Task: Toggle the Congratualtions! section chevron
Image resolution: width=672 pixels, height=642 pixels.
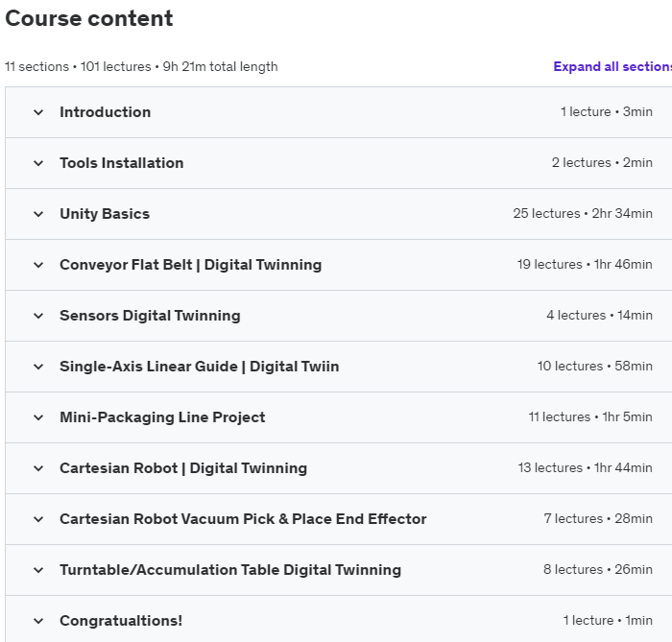Action: click(38, 621)
